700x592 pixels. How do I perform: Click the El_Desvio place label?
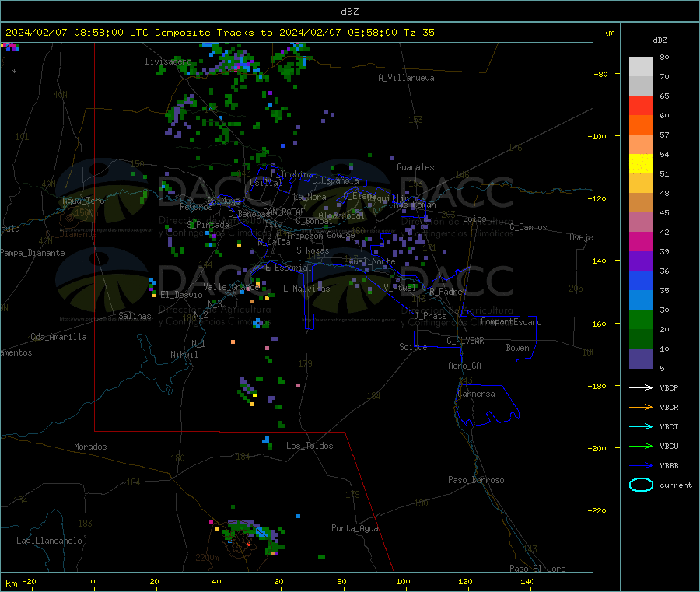181,295
